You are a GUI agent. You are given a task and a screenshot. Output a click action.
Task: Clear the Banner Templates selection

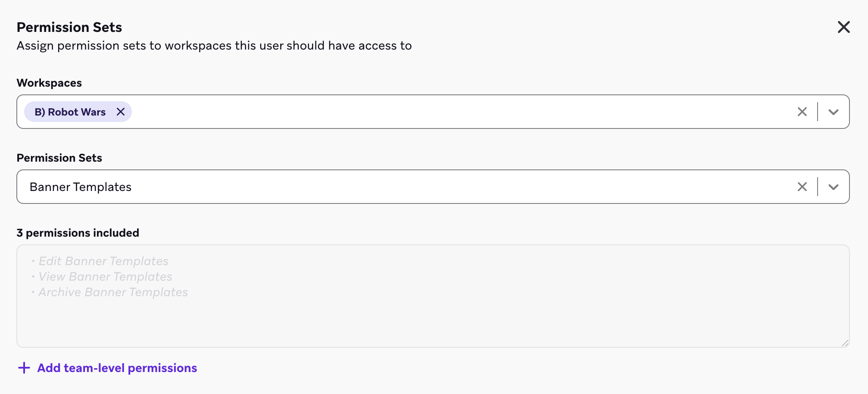[x=802, y=187]
